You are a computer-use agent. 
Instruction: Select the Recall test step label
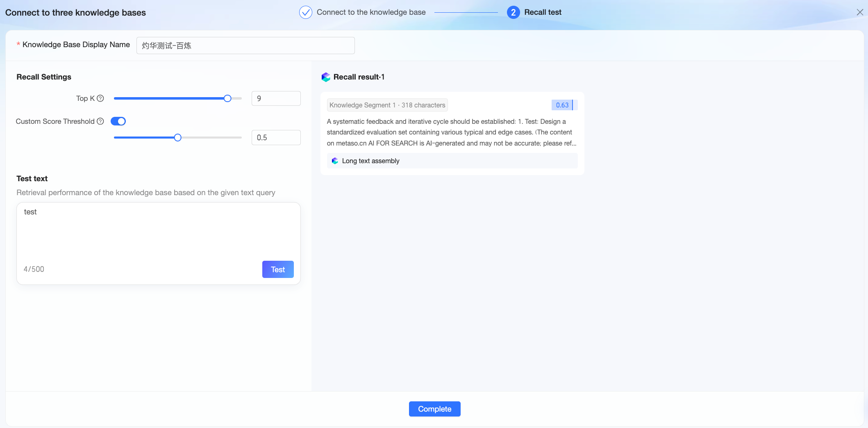point(543,12)
